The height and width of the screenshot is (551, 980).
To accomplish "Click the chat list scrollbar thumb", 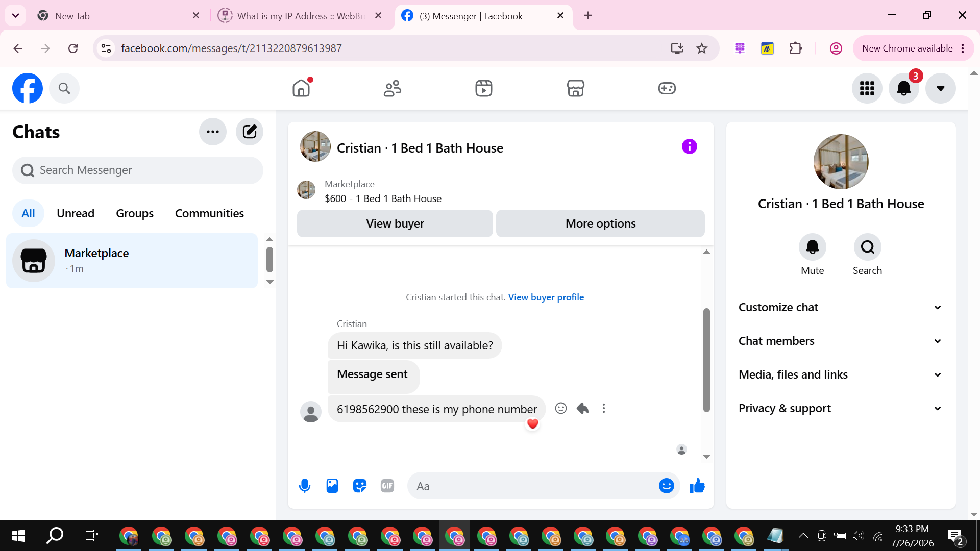I will [x=270, y=260].
